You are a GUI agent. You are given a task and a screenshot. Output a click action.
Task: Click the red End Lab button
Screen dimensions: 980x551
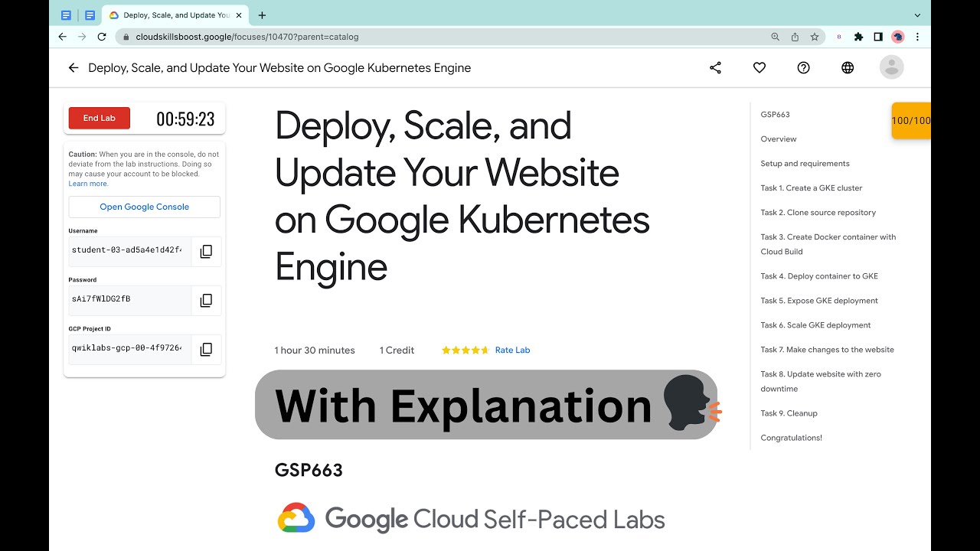tap(100, 118)
